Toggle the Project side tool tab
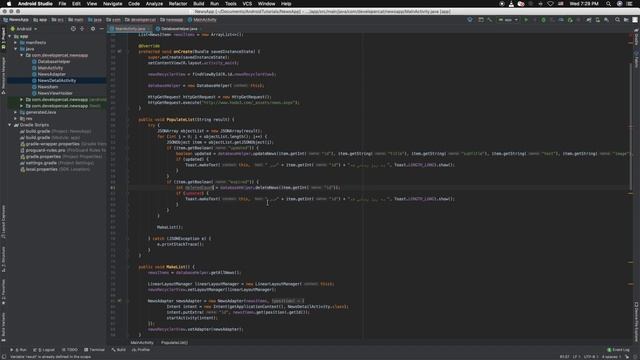Screen dimensions: 640x360 4,39
